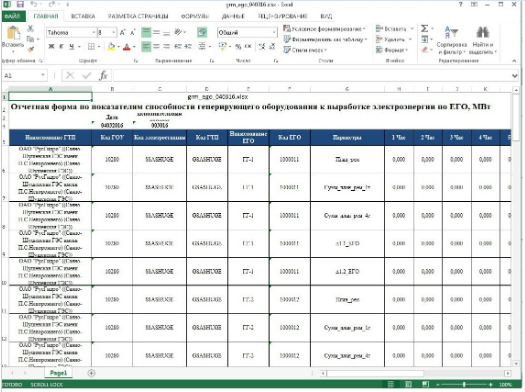This screenshot has width=525, height=392.
Task: Expand font color dropdown arrow
Action: click(134, 47)
